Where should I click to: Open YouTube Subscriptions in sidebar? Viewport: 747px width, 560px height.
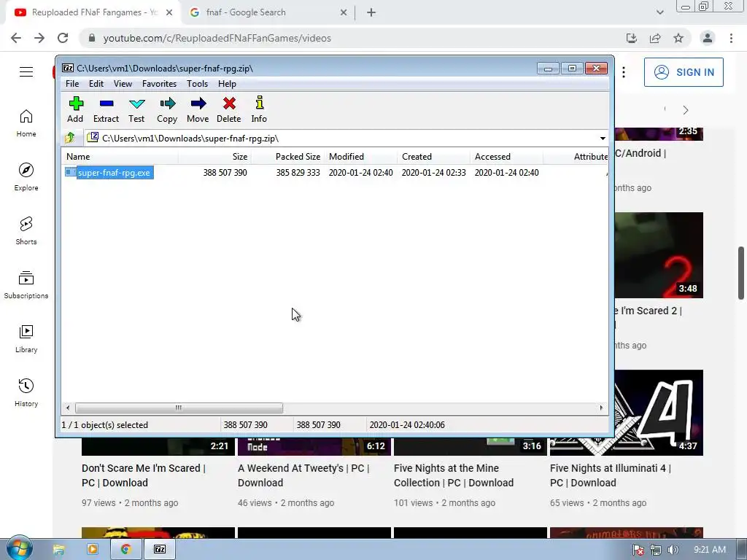(x=26, y=285)
